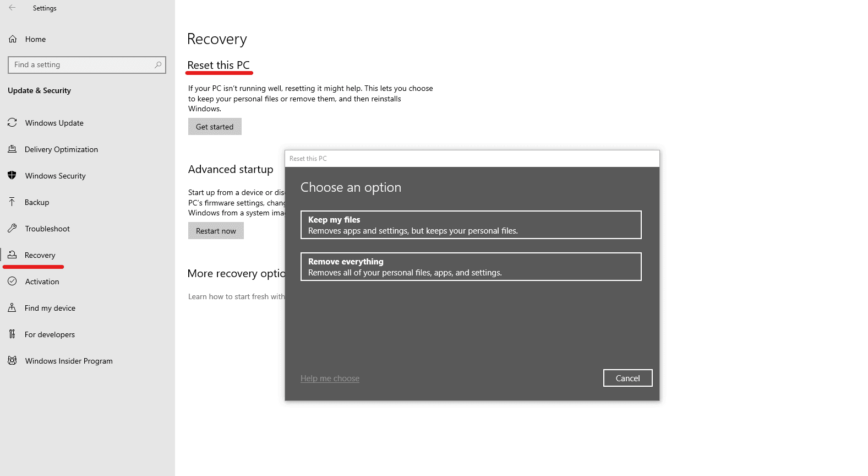Click the Reset this PC dialog title bar
868x476 pixels.
point(472,159)
